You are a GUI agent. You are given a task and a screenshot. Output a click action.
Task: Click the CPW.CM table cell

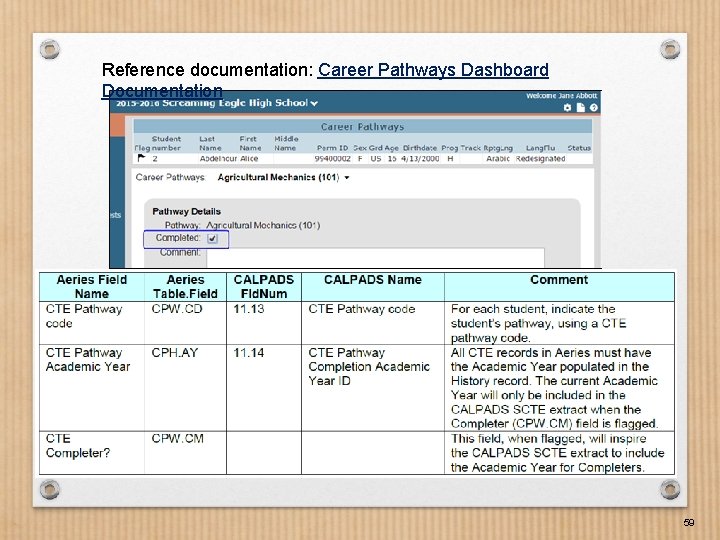[x=185, y=453]
